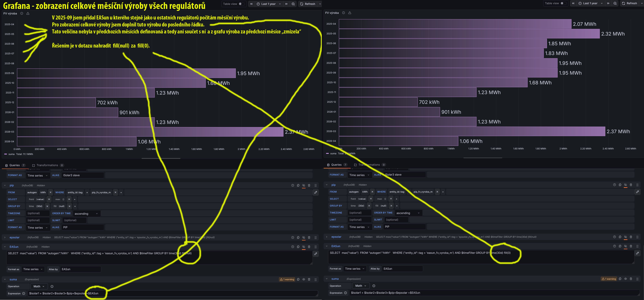This screenshot has width=644, height=300.
Task: Open Last 1 year time picker, left panel
Action: pos(269,4)
